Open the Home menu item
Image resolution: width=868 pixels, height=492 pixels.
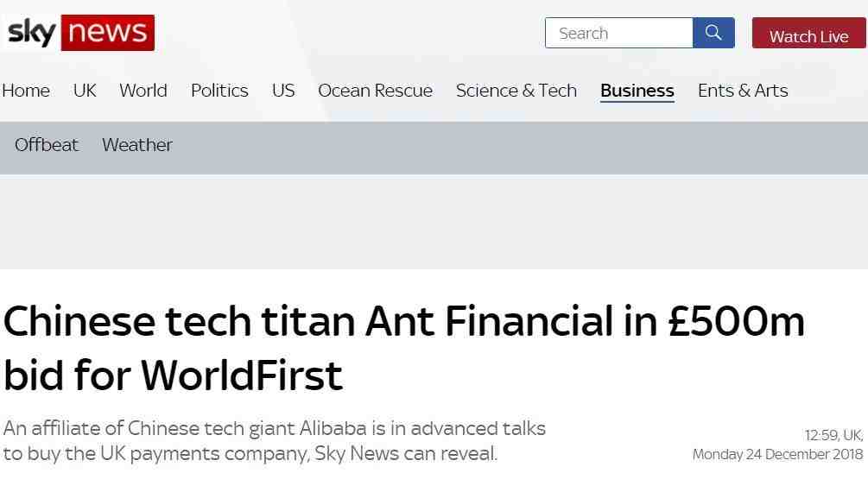tap(26, 91)
